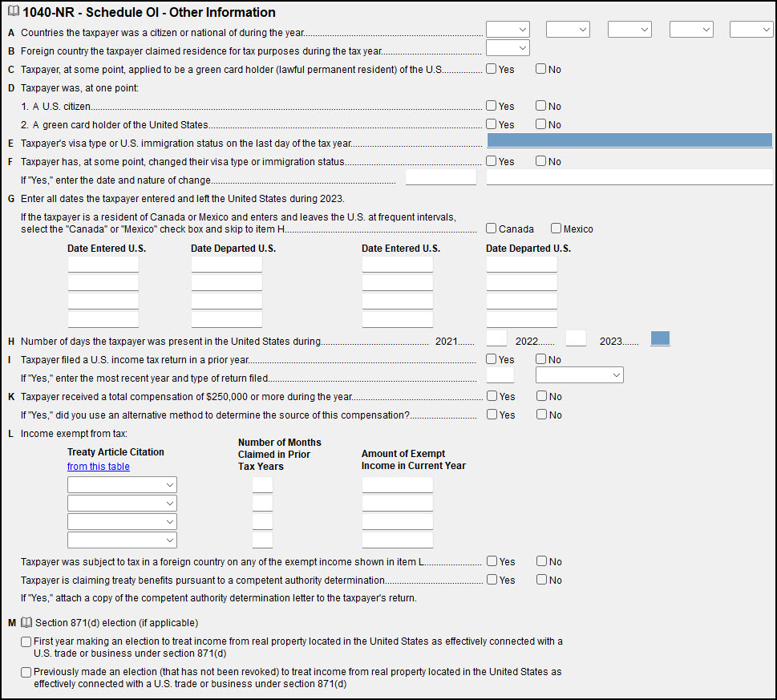Image resolution: width=777 pixels, height=700 pixels.
Task: Open the foreign country of tax residence dropdown on line B
Action: 508,48
